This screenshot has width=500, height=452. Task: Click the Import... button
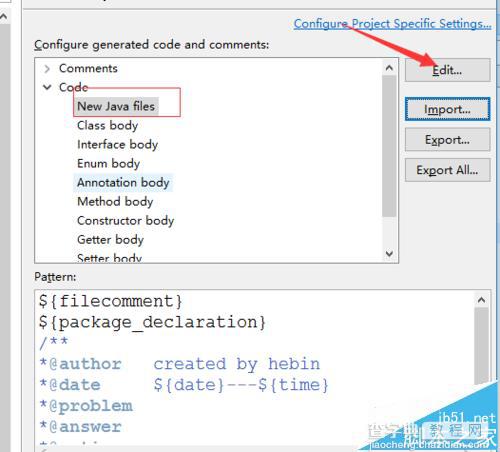click(447, 109)
